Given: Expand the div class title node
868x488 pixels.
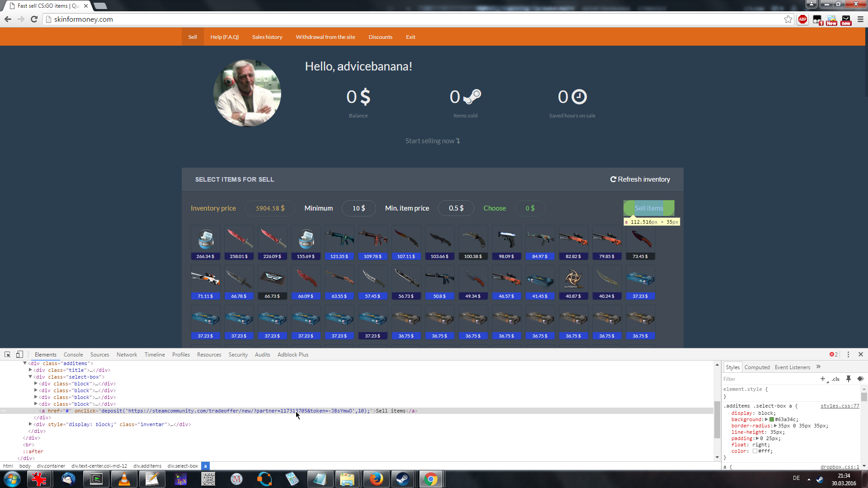Looking at the screenshot, I should coord(30,370).
